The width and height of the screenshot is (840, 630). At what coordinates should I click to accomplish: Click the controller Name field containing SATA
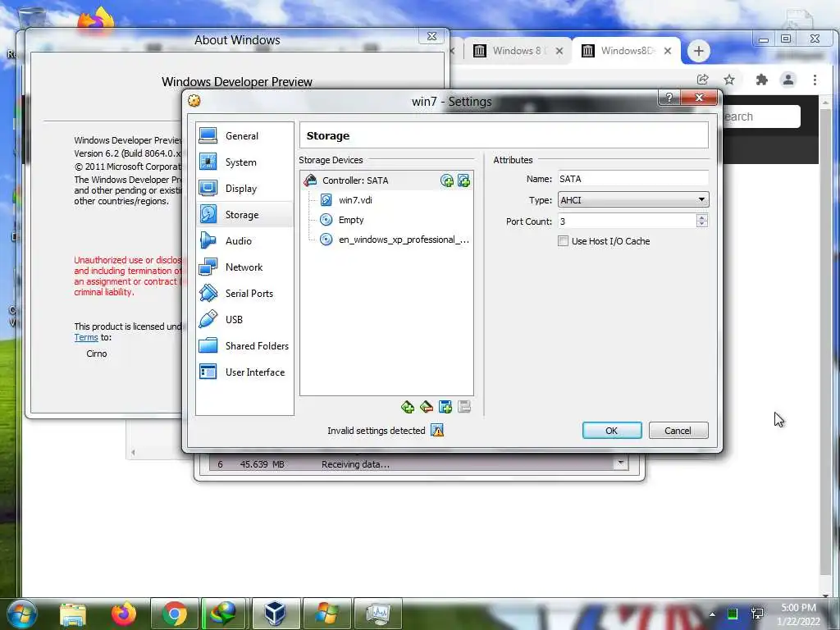(633, 179)
